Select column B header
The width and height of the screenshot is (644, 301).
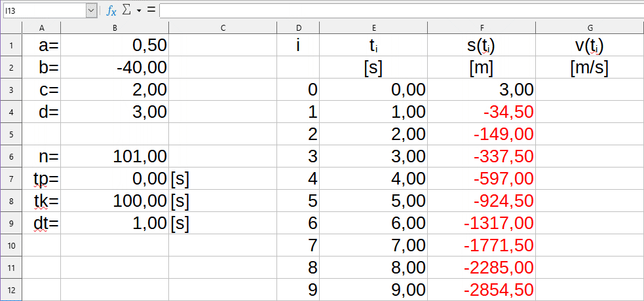point(115,27)
